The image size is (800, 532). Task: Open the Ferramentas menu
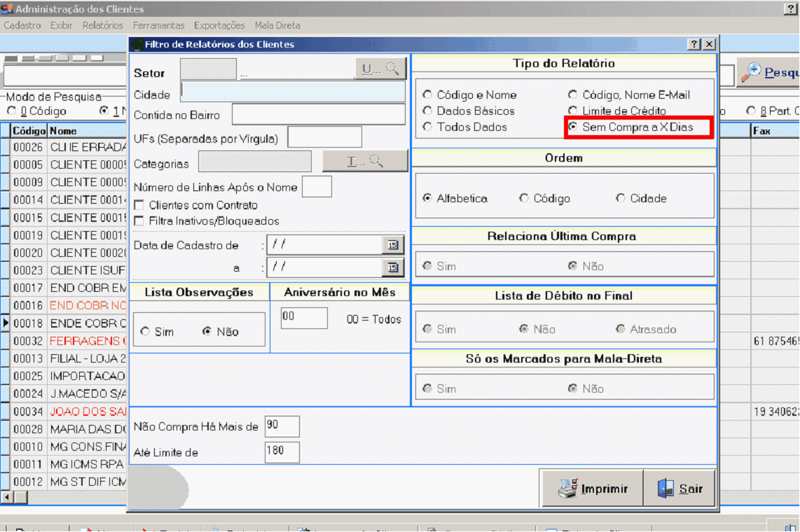point(158,25)
